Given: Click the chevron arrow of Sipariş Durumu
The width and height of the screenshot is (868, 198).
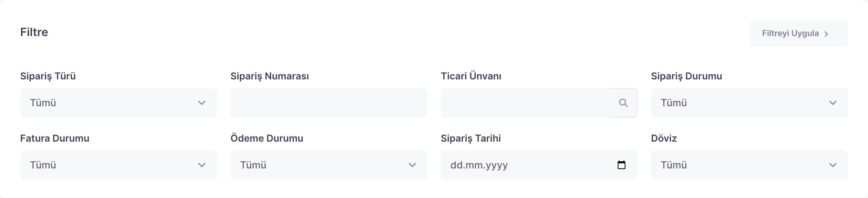Looking at the screenshot, I should 833,103.
